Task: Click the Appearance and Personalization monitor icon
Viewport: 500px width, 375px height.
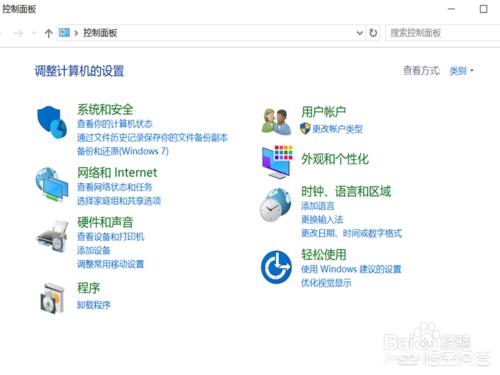Action: 277,161
